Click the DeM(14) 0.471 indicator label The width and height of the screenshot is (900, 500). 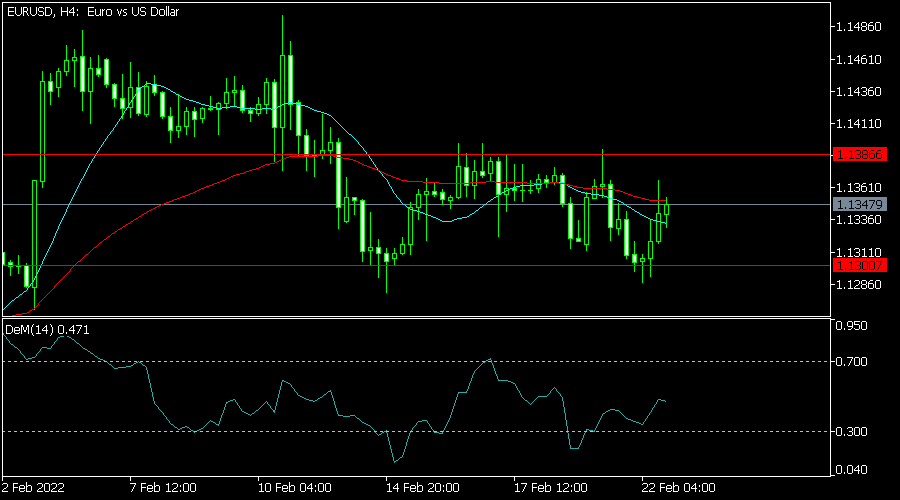[x=47, y=330]
